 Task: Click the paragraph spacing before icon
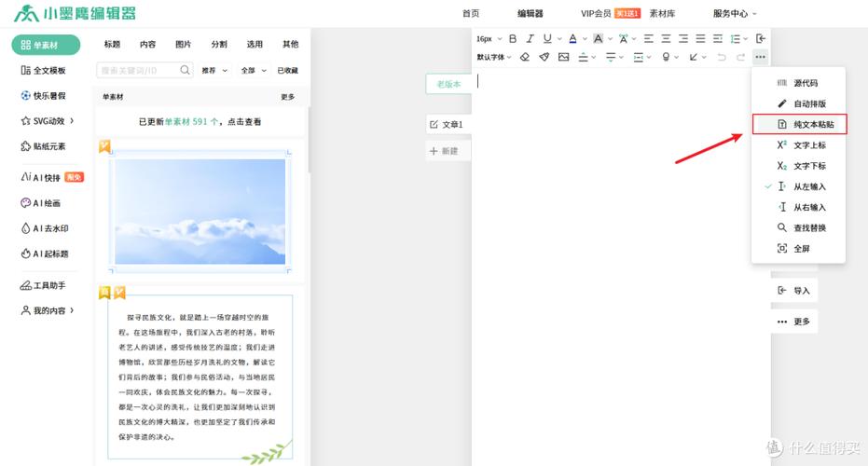click(583, 57)
